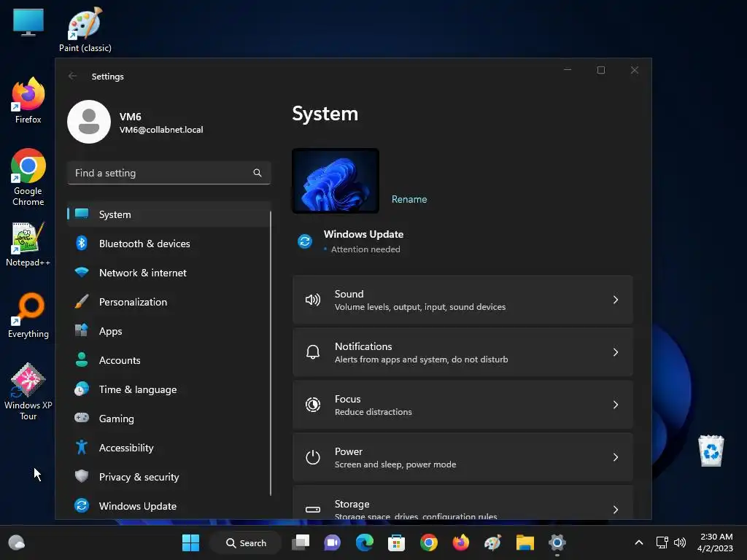Expand Notifications chevron arrow

[x=616, y=352]
